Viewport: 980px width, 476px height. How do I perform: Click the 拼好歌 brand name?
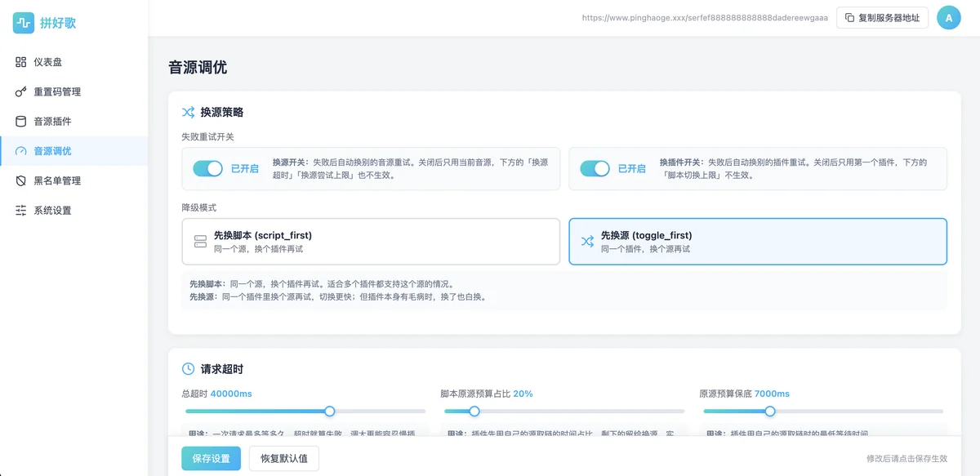coord(58,23)
